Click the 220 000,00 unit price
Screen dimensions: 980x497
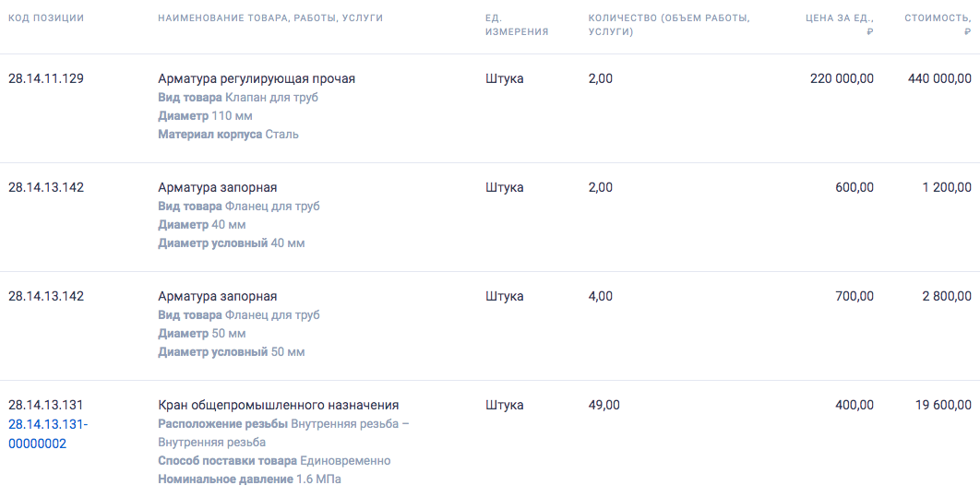click(x=842, y=78)
